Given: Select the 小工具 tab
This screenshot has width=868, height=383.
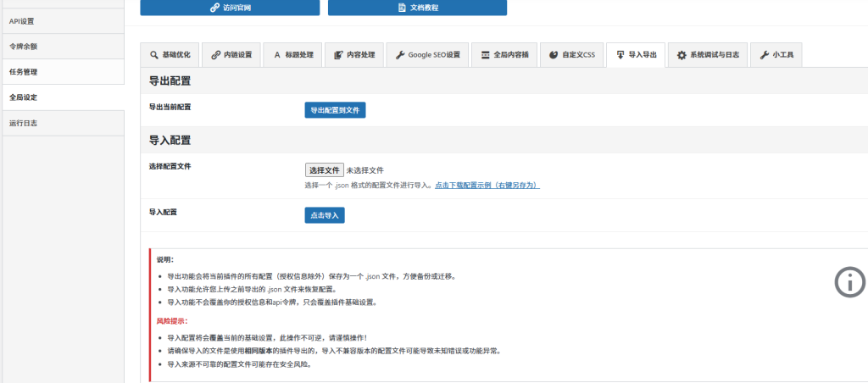Looking at the screenshot, I should (x=776, y=55).
